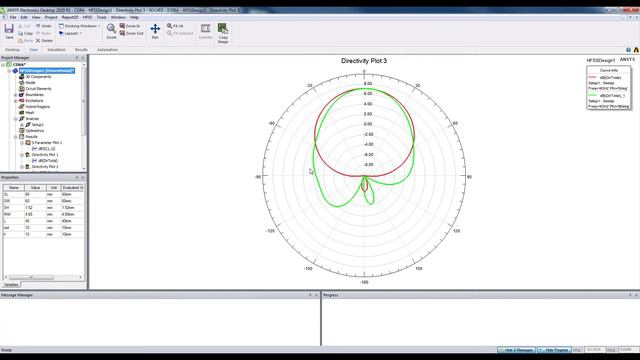Click the Undo arrow icon
640x360 pixels.
[x=38, y=26]
